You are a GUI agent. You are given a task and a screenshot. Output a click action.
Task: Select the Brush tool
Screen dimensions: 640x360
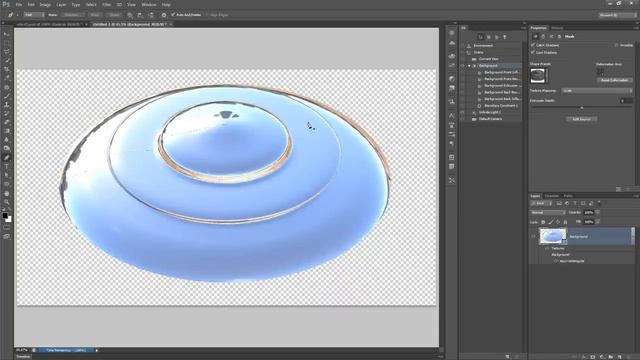coord(7,96)
